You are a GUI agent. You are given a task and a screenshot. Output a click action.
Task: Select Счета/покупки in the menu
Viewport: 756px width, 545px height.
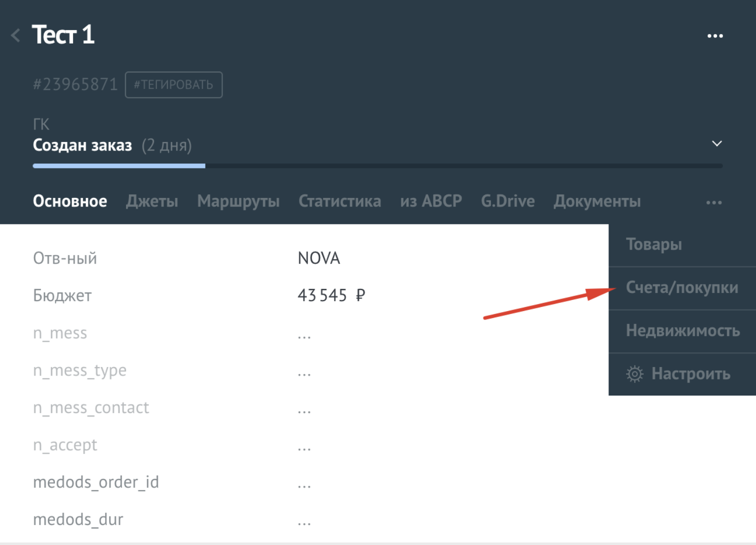tap(682, 287)
